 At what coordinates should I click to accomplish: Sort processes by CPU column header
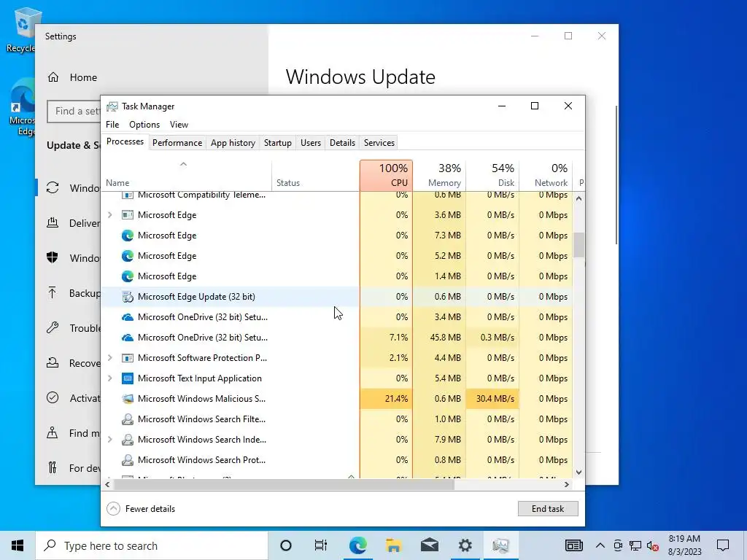387,175
